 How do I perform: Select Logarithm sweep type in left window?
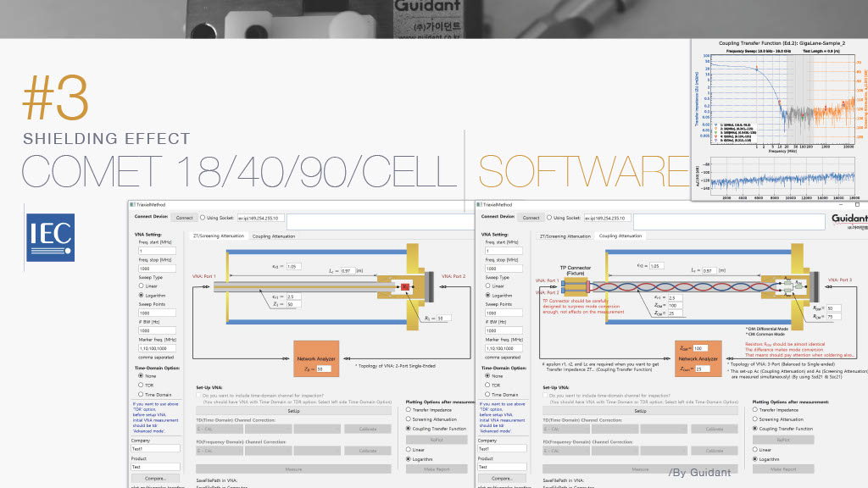(142, 296)
